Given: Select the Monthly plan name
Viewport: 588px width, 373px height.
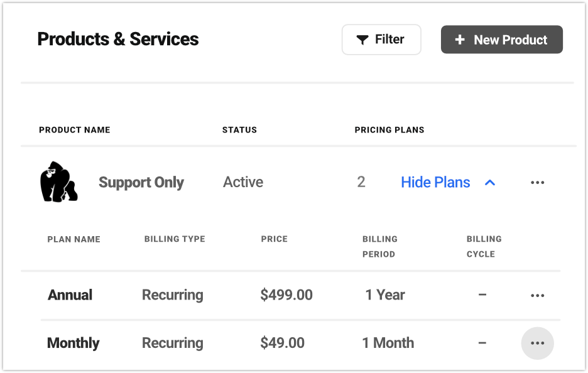Looking at the screenshot, I should coord(73,343).
